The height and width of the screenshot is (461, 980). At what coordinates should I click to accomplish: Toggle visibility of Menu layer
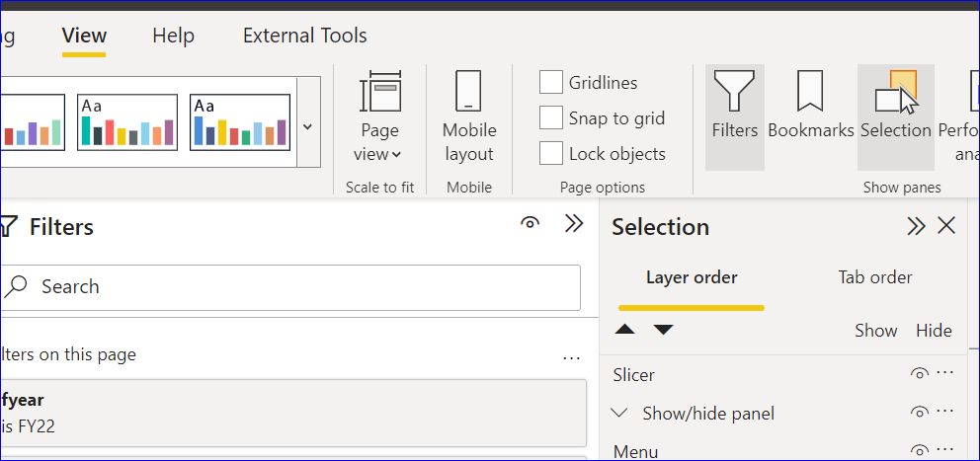coord(919,450)
